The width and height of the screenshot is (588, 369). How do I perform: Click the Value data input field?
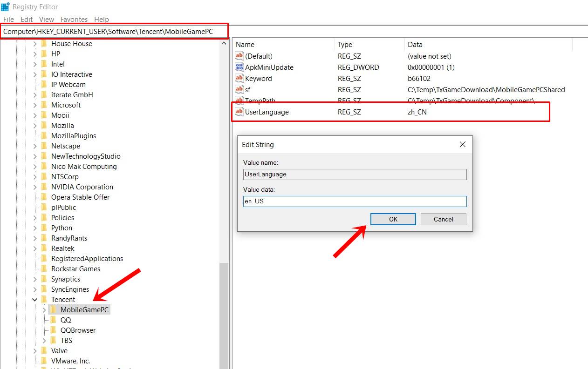click(x=355, y=201)
